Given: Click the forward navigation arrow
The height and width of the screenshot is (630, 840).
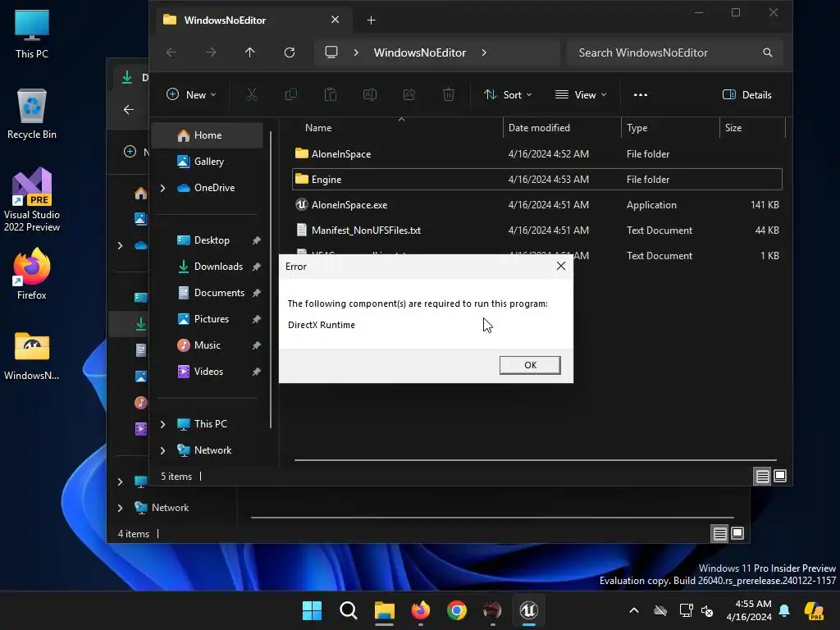Looking at the screenshot, I should pos(211,52).
